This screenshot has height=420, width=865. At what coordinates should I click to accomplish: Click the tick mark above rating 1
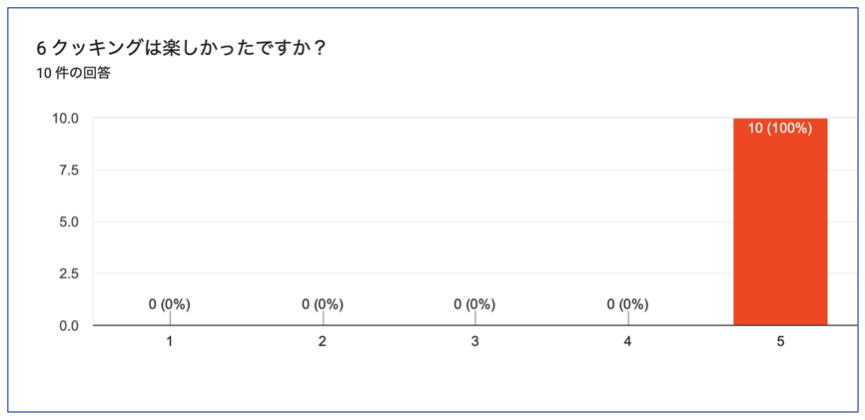click(x=170, y=318)
